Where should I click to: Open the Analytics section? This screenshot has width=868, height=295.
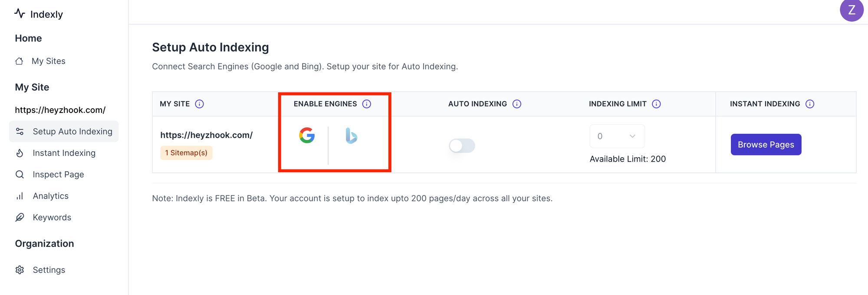50,196
